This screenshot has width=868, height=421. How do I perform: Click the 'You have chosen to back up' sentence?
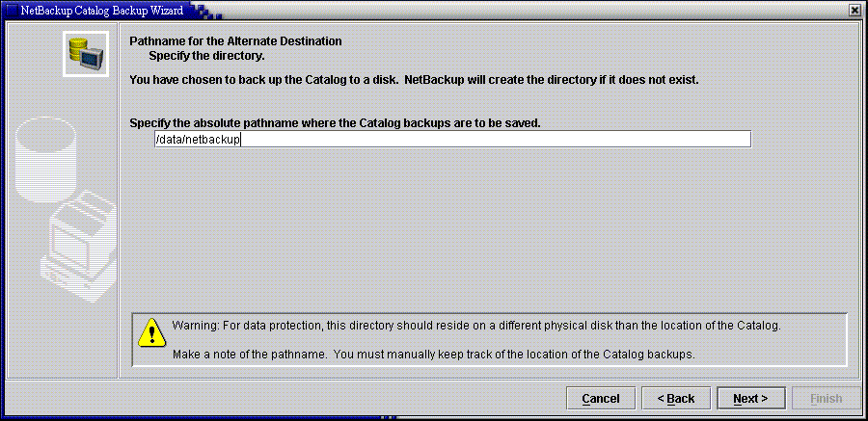(414, 80)
